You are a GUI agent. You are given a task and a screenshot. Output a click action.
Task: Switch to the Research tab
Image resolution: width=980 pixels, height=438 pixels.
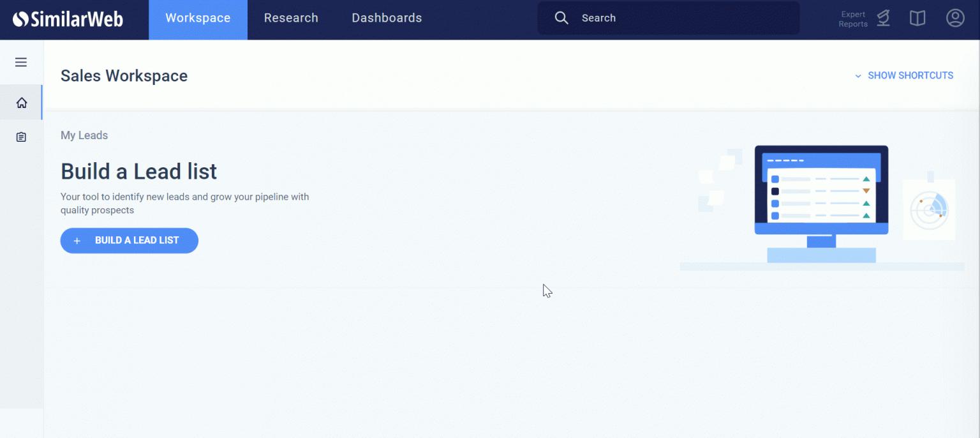click(291, 19)
